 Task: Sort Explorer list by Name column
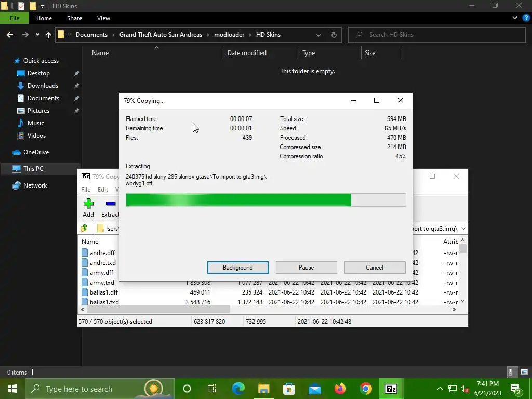100,53
